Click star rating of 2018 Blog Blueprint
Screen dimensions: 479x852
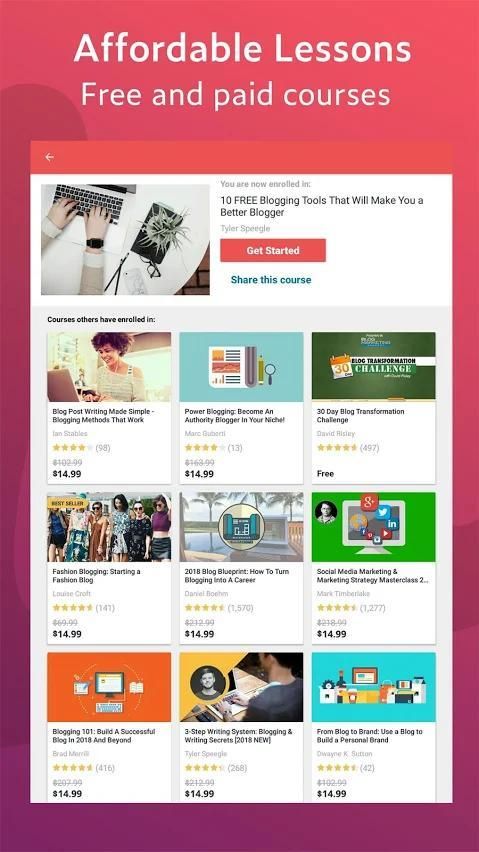click(205, 607)
